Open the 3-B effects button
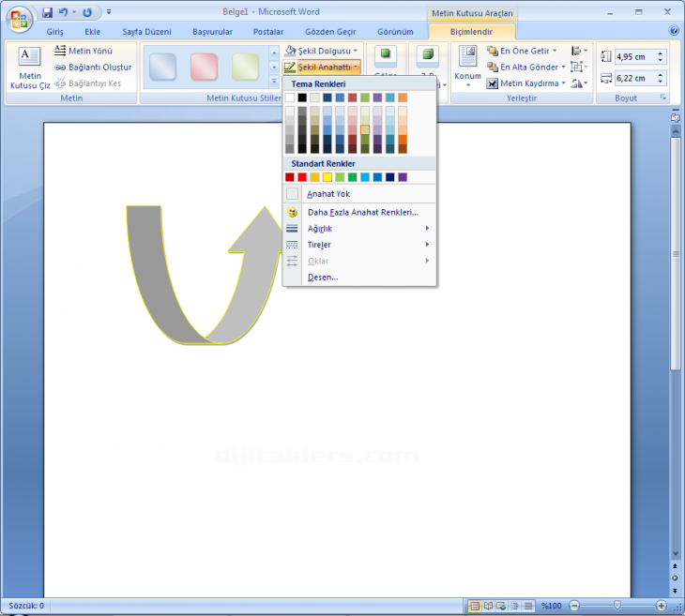The height and width of the screenshot is (616, 685). pos(427,57)
